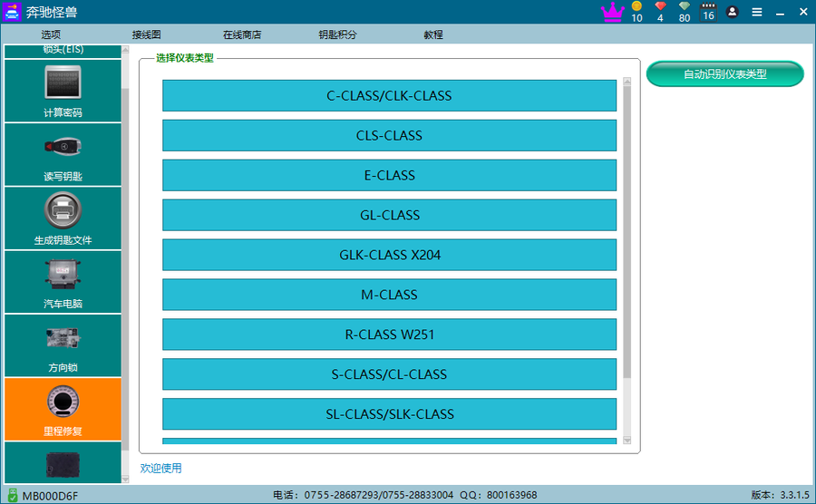Choose C-CLASS/CLK-CLASS instrument type
Screen dimensions: 816x504
(x=389, y=95)
